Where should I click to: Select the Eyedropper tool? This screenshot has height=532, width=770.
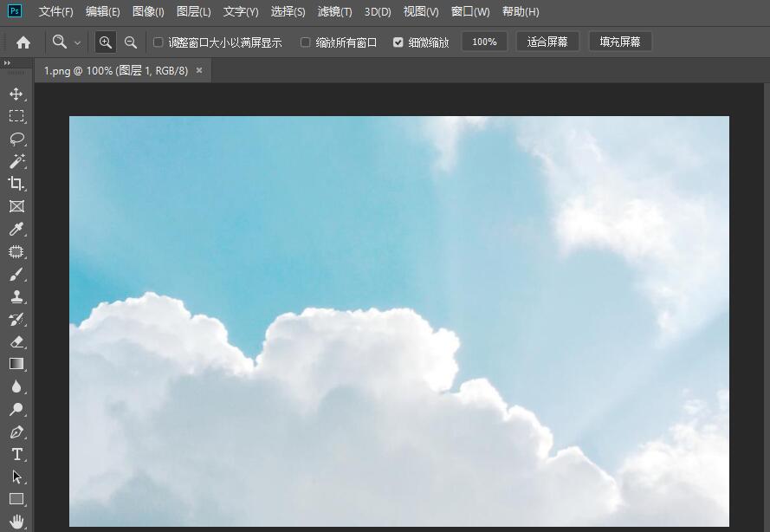click(x=16, y=229)
